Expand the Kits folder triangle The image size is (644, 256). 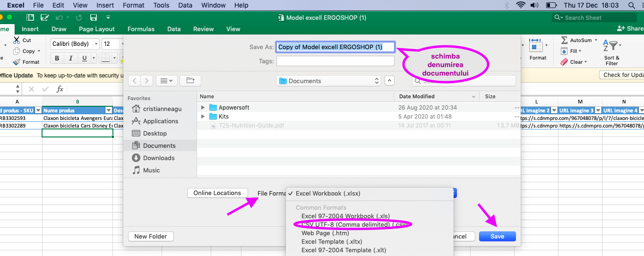point(203,116)
